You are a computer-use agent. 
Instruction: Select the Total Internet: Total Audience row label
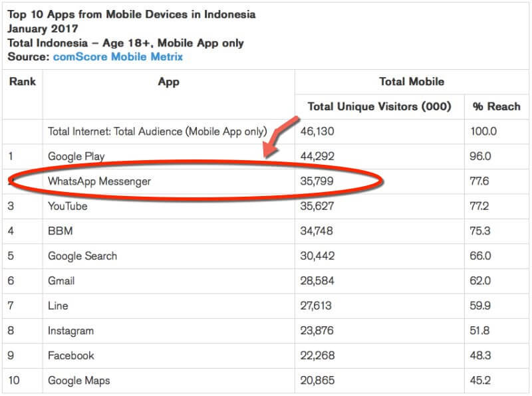coord(157,132)
